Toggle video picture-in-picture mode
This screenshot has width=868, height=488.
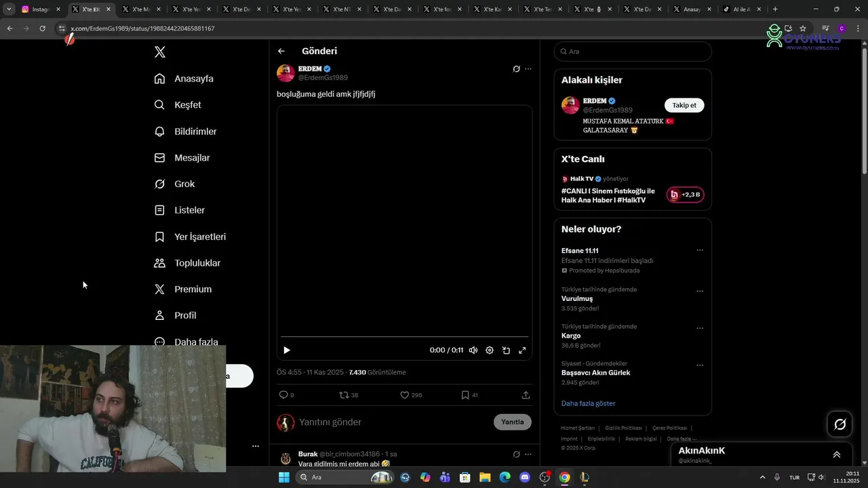coord(506,350)
